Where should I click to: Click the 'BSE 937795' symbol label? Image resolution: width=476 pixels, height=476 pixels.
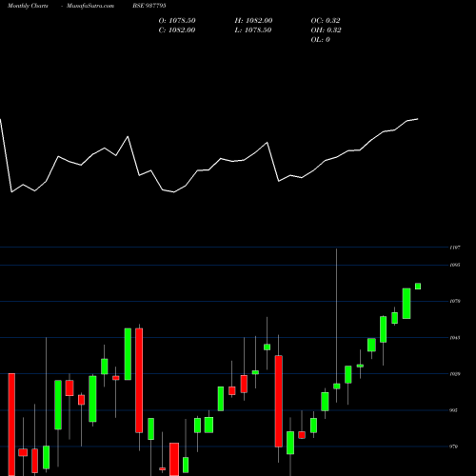pos(149,6)
